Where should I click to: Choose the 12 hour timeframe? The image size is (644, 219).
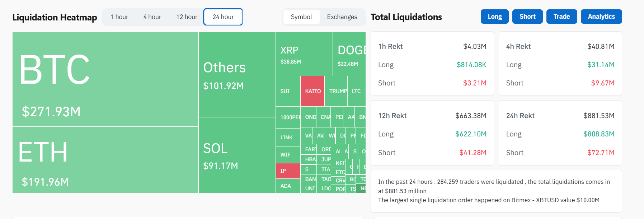(187, 17)
